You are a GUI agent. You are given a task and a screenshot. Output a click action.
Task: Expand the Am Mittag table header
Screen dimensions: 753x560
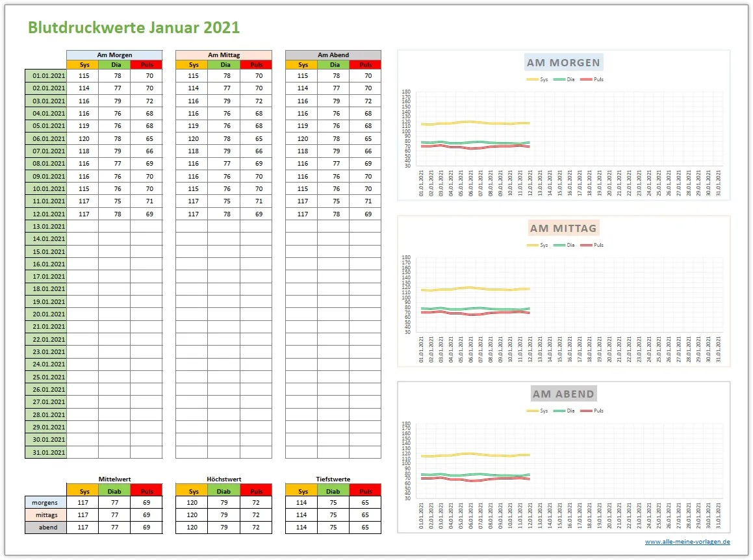223,55
